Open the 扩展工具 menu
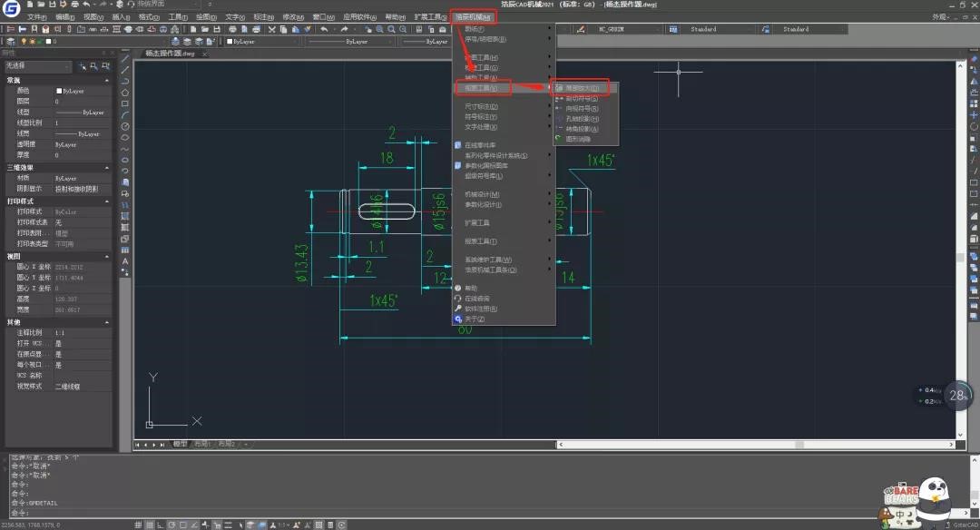Screen dimensions: 980x530 (x=430, y=17)
